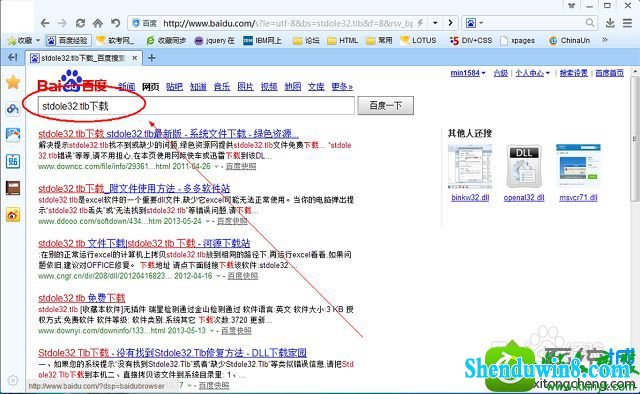Open the hamburger menu icon
Image resolution: width=640 pixels, height=394 pixels.
tap(627, 23)
